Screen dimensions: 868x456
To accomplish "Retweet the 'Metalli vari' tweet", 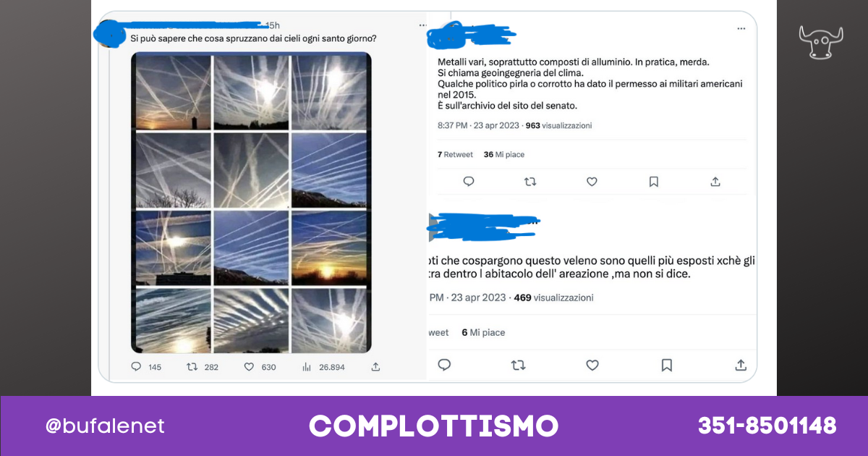I will [529, 182].
